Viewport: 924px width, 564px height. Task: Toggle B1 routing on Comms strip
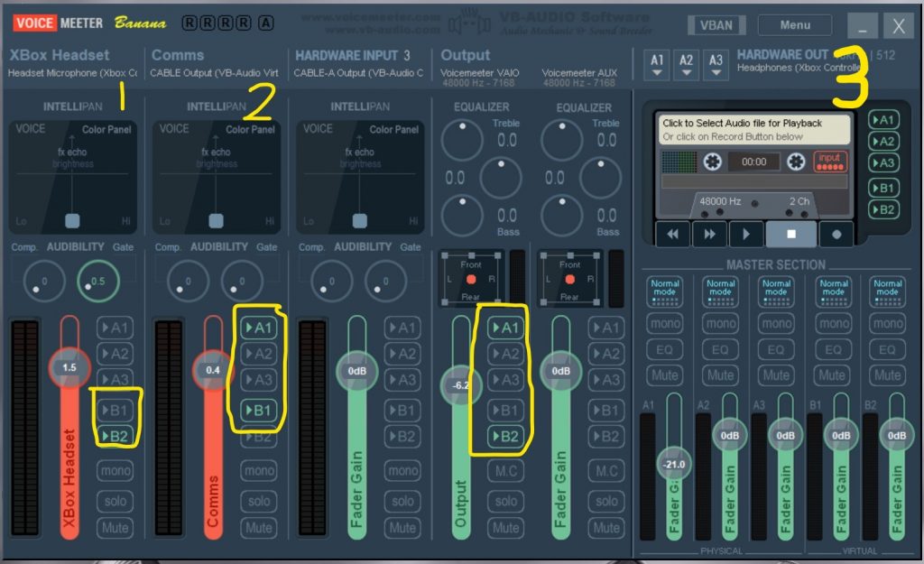pyautogui.click(x=259, y=411)
